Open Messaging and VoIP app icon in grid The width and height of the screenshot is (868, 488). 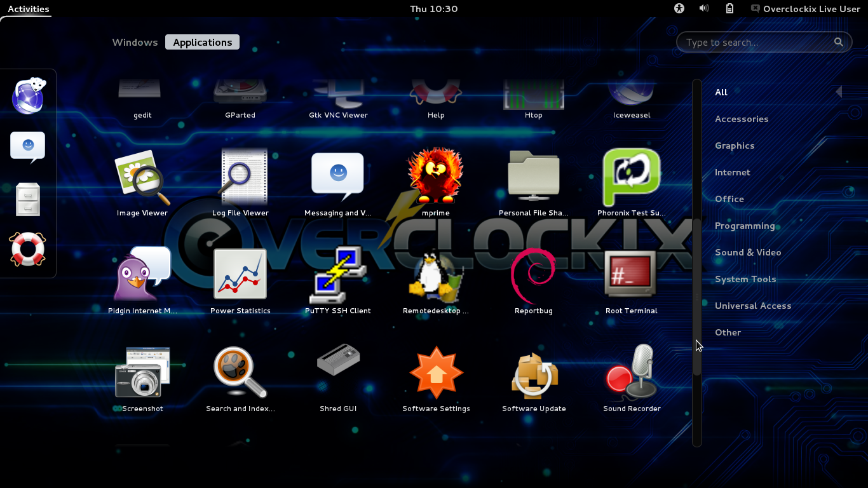point(338,183)
